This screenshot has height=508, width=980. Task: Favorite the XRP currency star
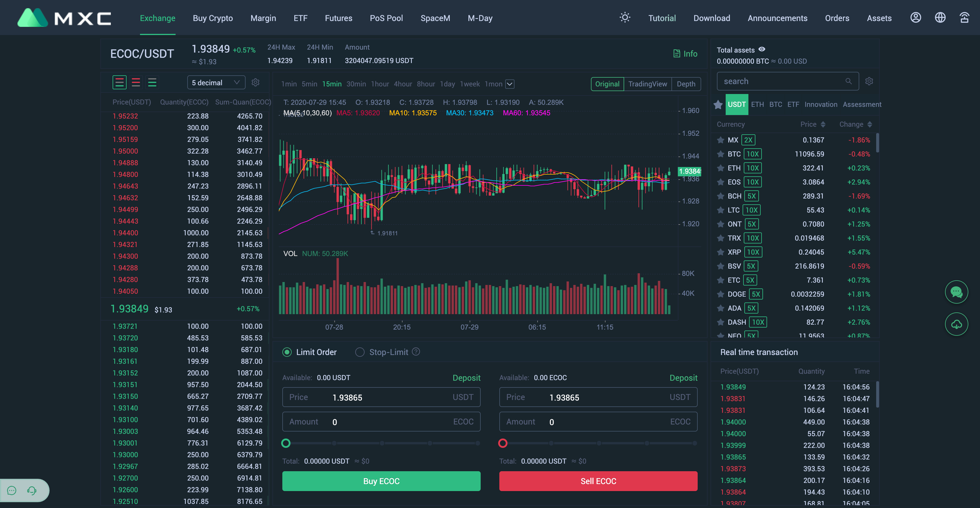720,252
